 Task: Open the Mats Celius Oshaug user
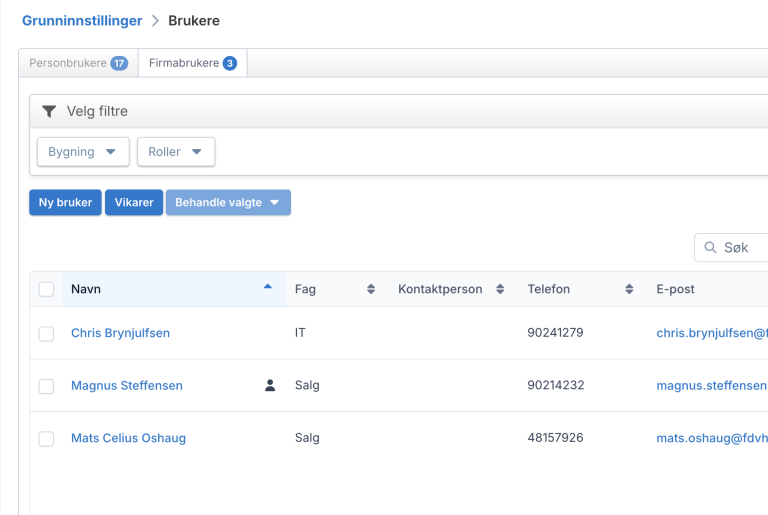128,438
